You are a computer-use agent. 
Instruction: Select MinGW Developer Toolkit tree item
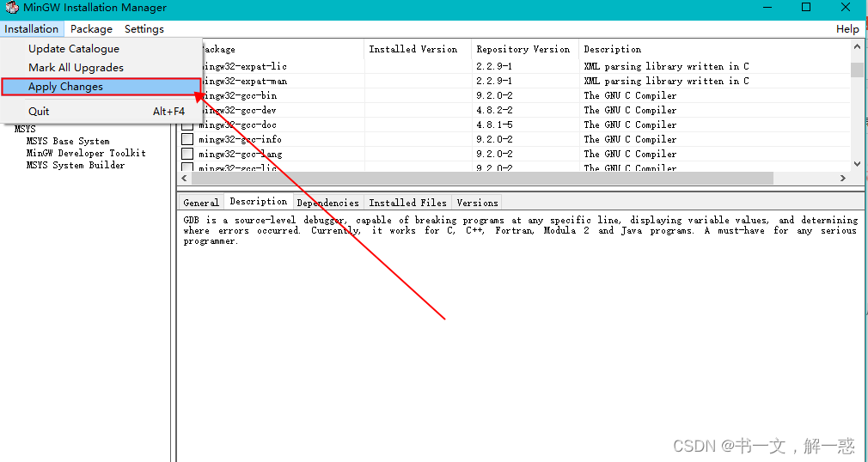[x=86, y=153]
